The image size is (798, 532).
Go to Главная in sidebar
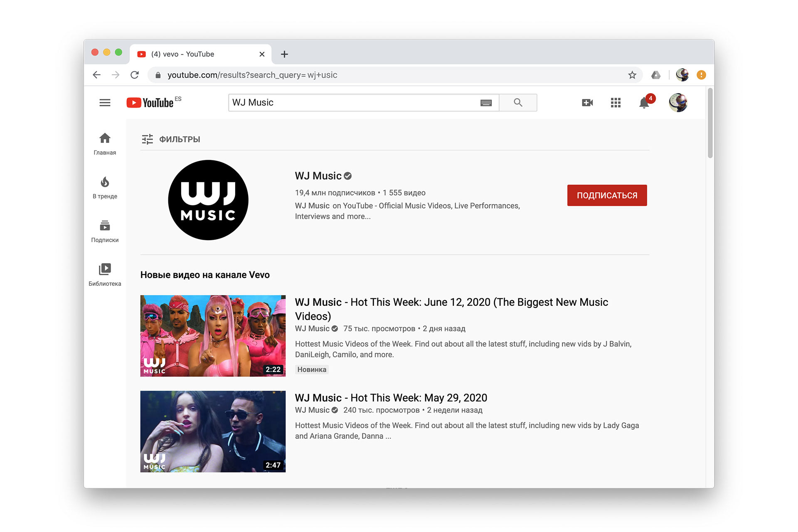[x=105, y=143]
